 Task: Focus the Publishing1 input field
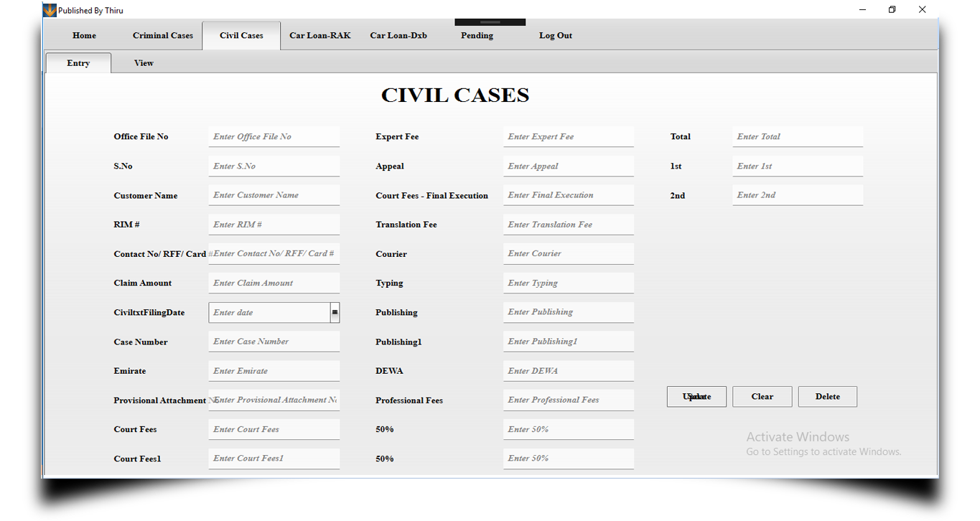coord(569,342)
